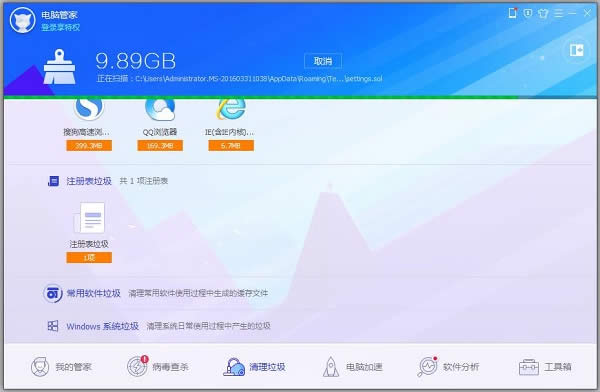Click the 电脑管家 cat logo avatar
Screen dimensions: 600x392
23,20
